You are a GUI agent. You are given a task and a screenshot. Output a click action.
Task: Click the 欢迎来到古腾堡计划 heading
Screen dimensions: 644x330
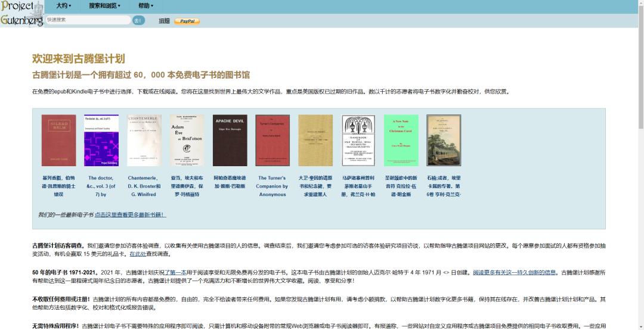[x=79, y=59]
